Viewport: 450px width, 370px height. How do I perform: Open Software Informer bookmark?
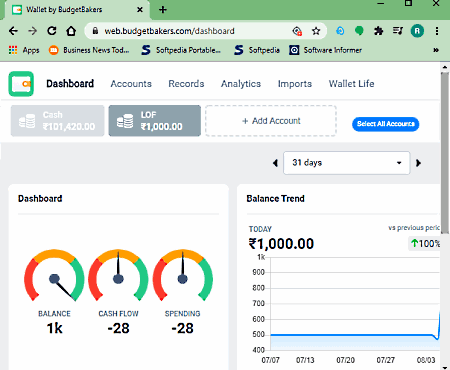click(325, 50)
